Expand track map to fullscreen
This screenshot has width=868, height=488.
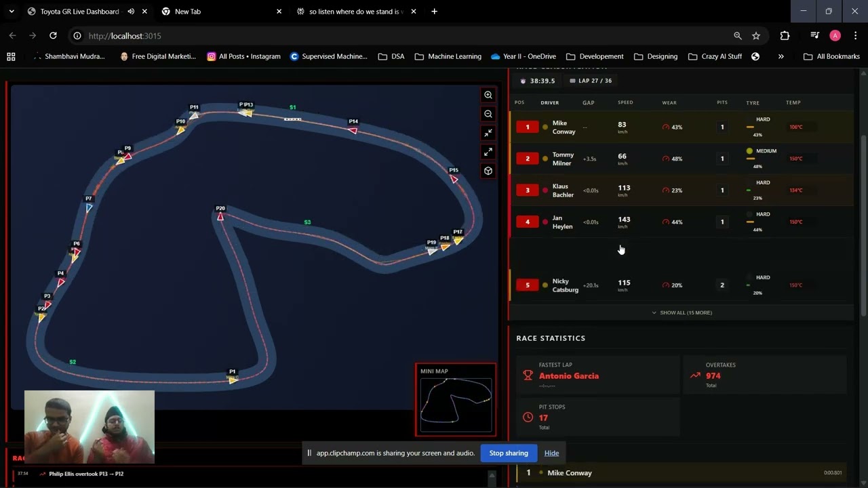[488, 152]
